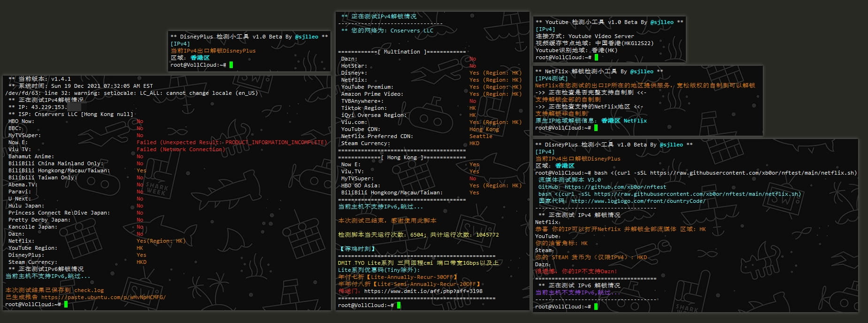The height and width of the screenshot is (323, 868).
Task: Open the dmit.io affiliate link
Action: tap(423, 291)
